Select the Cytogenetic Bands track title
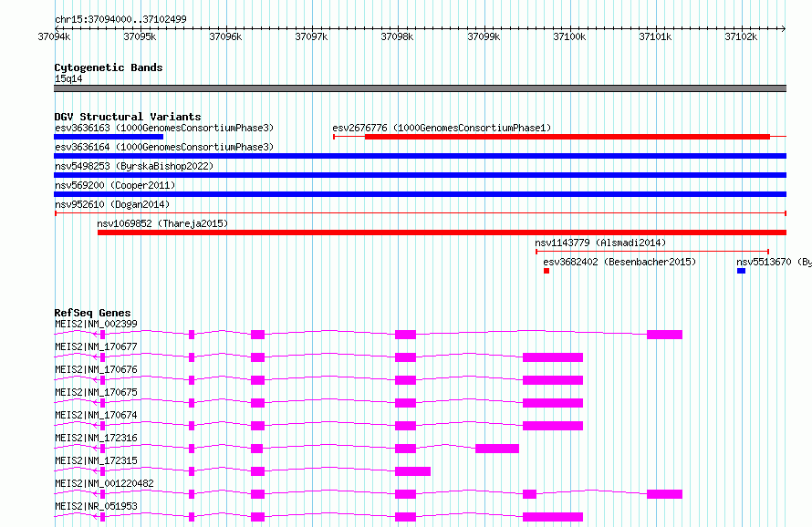812x527 pixels. click(109, 67)
